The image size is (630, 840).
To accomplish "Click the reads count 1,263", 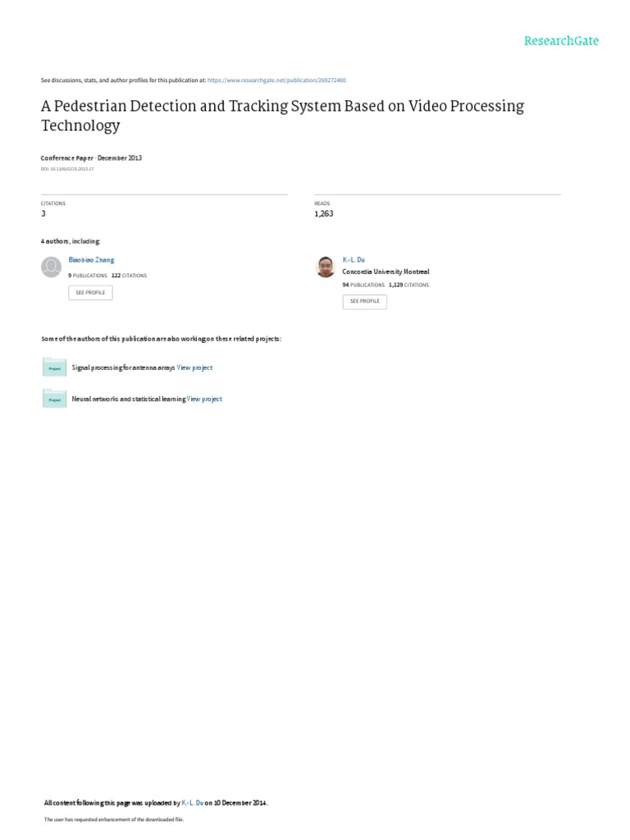I will 324,213.
